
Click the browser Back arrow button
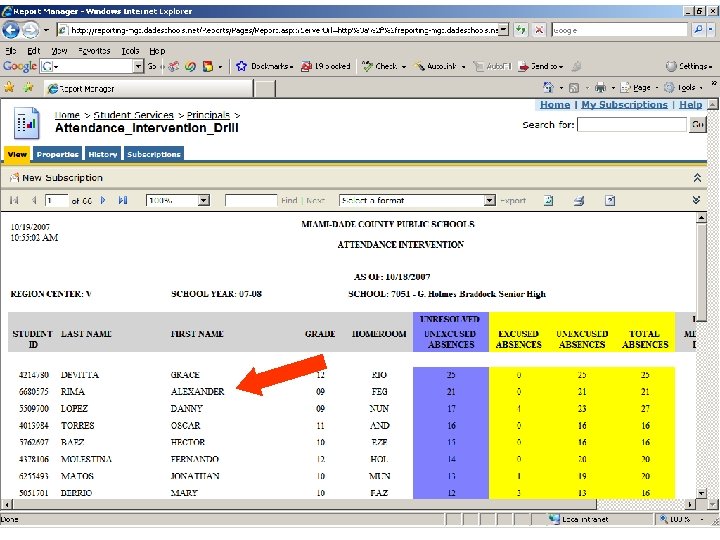pyautogui.click(x=12, y=31)
